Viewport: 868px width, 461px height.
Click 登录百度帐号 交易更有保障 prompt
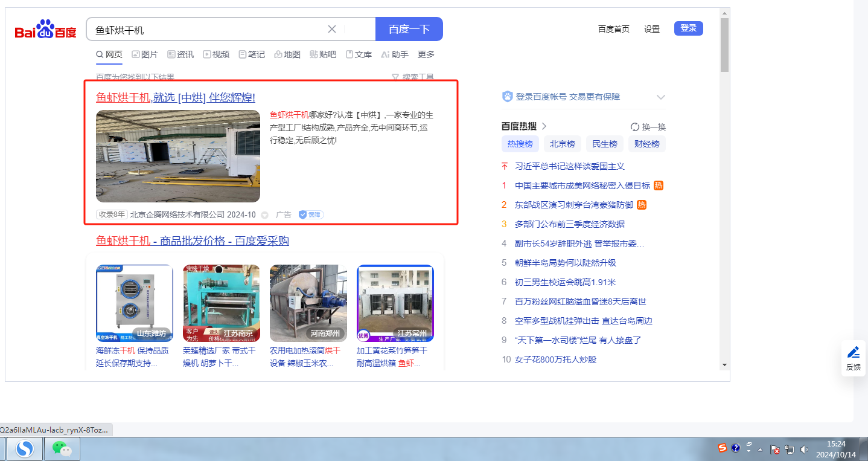tap(568, 97)
